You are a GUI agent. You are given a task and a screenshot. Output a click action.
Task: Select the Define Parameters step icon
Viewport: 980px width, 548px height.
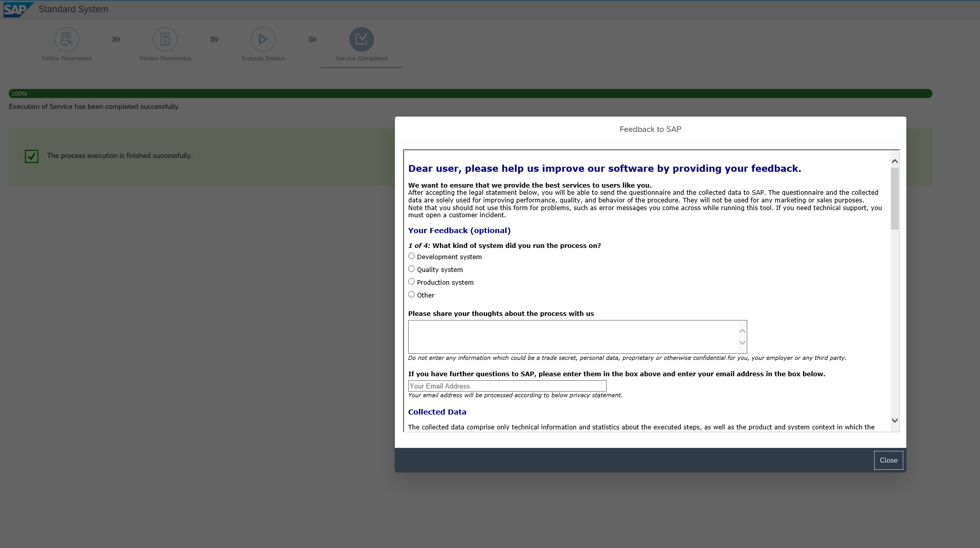click(x=67, y=39)
